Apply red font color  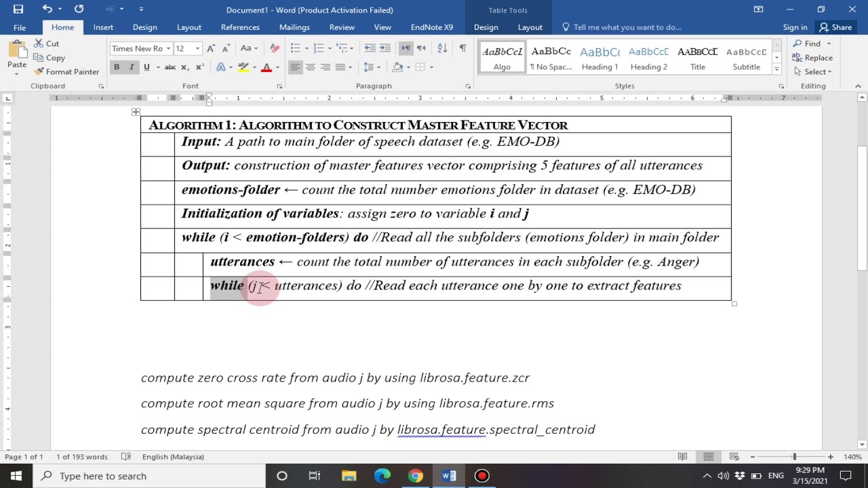pos(266,67)
